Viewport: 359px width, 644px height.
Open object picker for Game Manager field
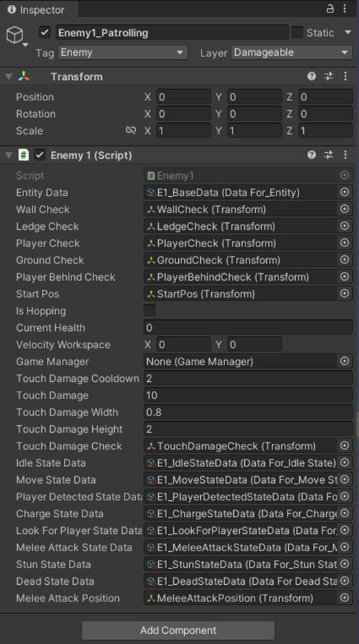point(345,361)
